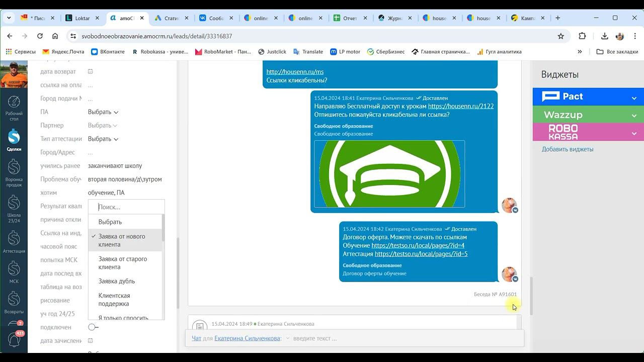Open the Партнер Выбрать dropdown
Viewport: 644px width, 362px height.
pyautogui.click(x=103, y=125)
